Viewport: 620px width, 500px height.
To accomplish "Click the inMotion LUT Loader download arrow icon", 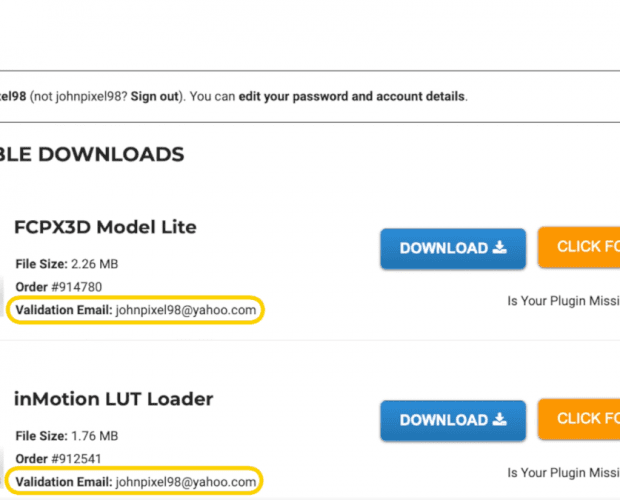I will (500, 419).
